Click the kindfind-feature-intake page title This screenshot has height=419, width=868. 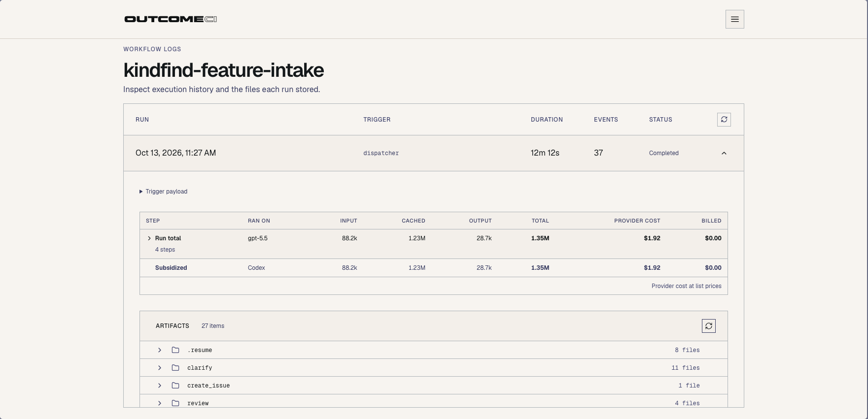coord(224,70)
